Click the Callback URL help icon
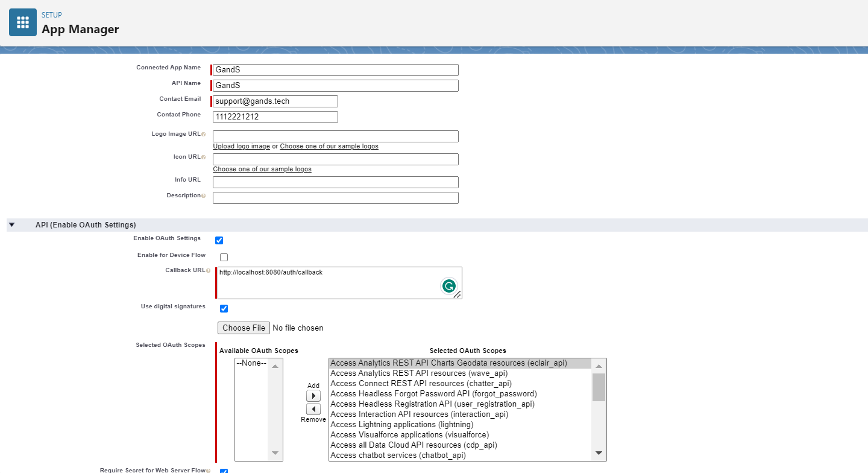868x473 pixels. click(x=208, y=271)
